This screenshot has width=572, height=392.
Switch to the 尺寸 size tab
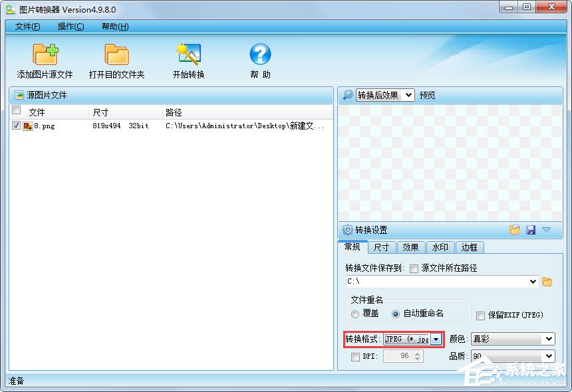coord(382,247)
